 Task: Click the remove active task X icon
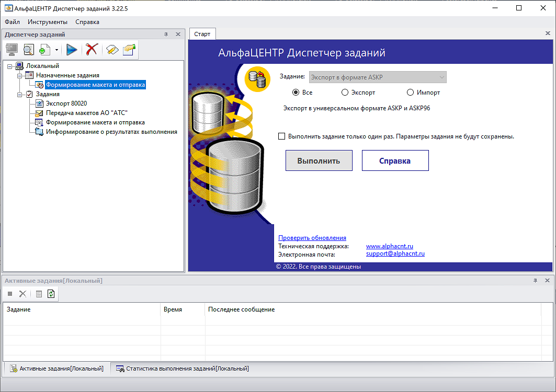coord(22,294)
